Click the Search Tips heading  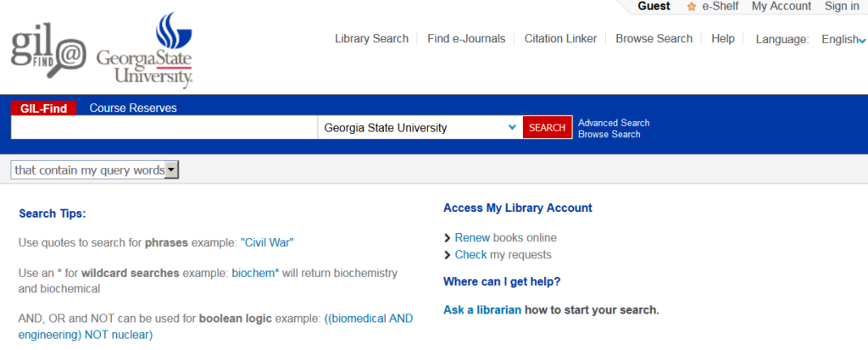coord(52,214)
